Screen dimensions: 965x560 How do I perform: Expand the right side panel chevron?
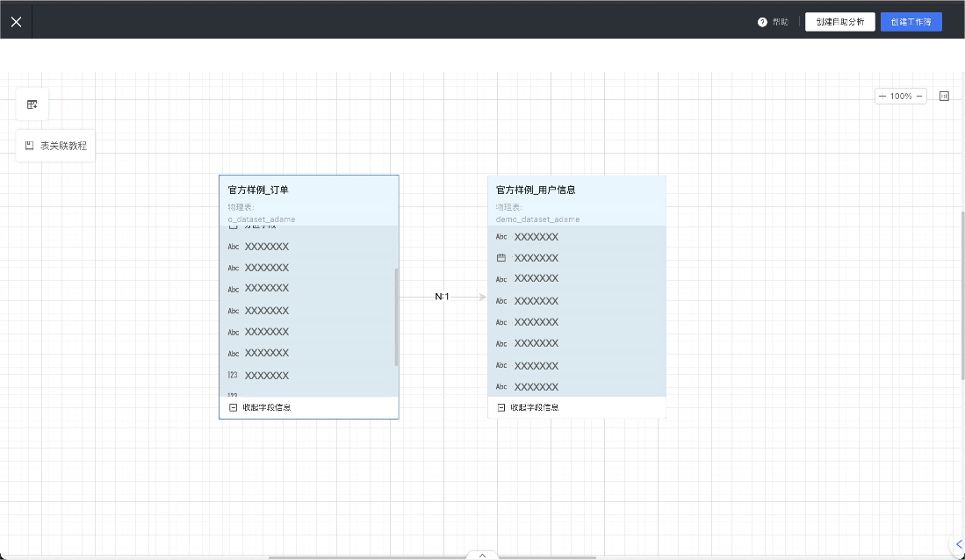point(958,544)
